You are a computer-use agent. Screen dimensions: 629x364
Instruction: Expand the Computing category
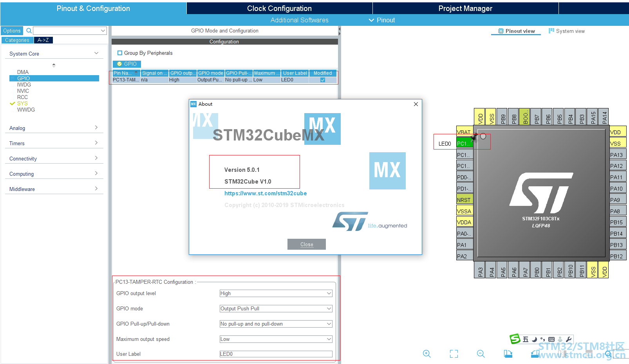(x=96, y=173)
